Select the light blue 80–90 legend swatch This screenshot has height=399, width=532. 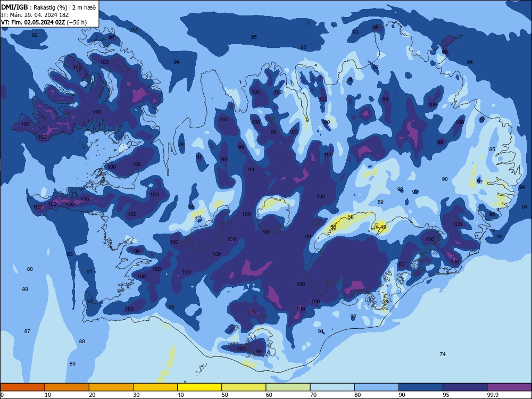(x=377, y=387)
